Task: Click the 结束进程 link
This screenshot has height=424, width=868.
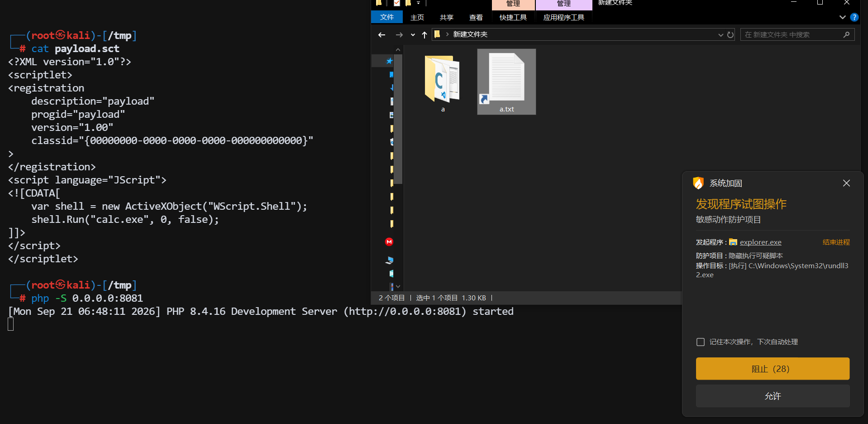Action: [836, 242]
